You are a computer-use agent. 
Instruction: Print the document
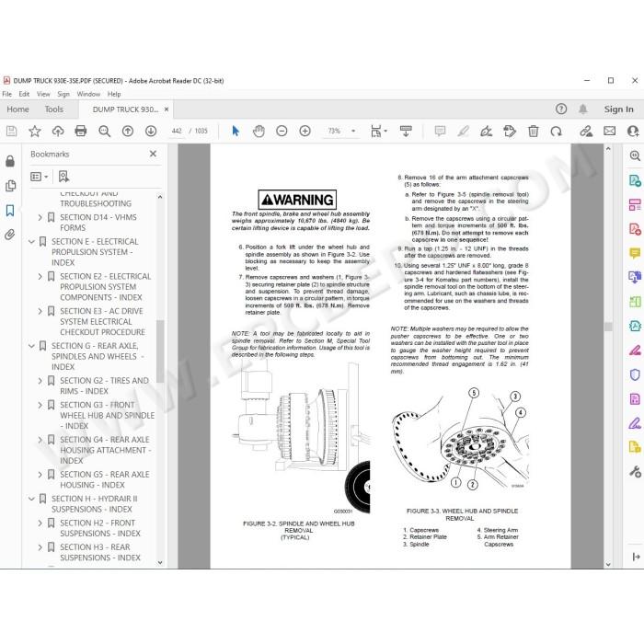pyautogui.click(x=81, y=131)
